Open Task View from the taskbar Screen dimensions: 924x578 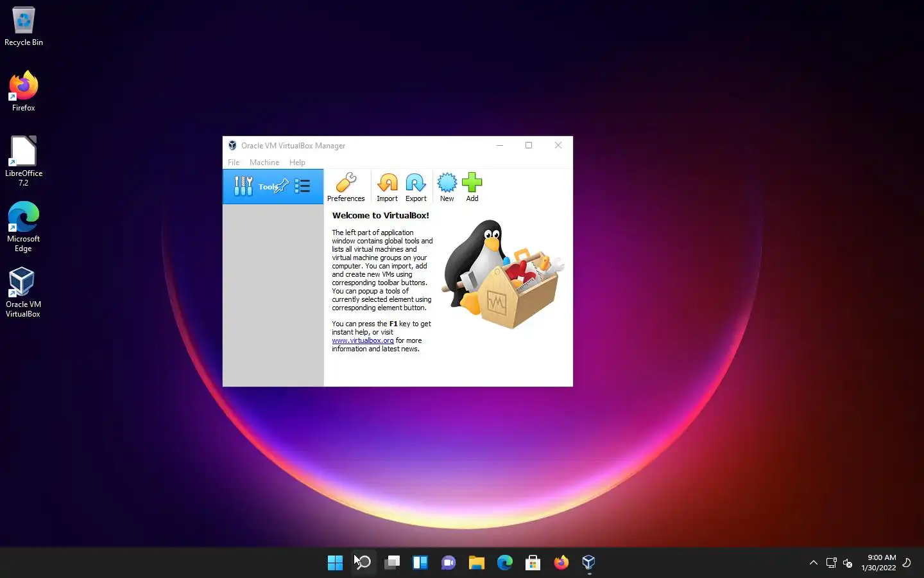(x=391, y=563)
